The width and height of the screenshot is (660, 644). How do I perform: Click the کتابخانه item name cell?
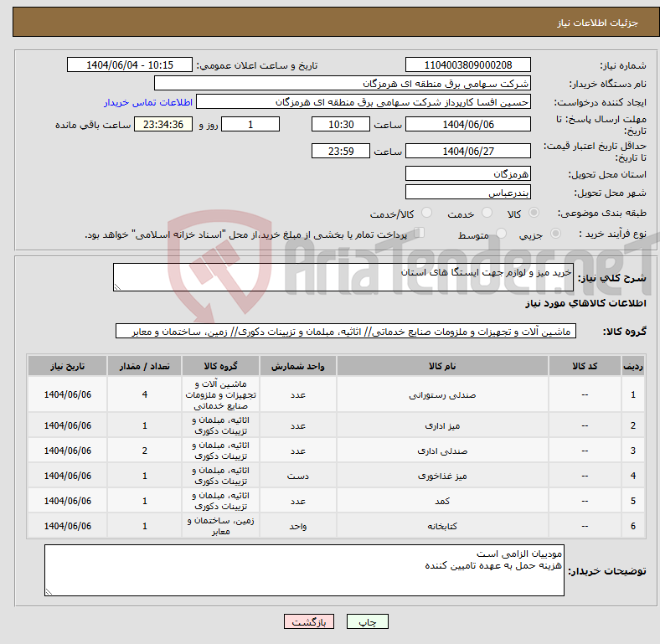click(442, 525)
